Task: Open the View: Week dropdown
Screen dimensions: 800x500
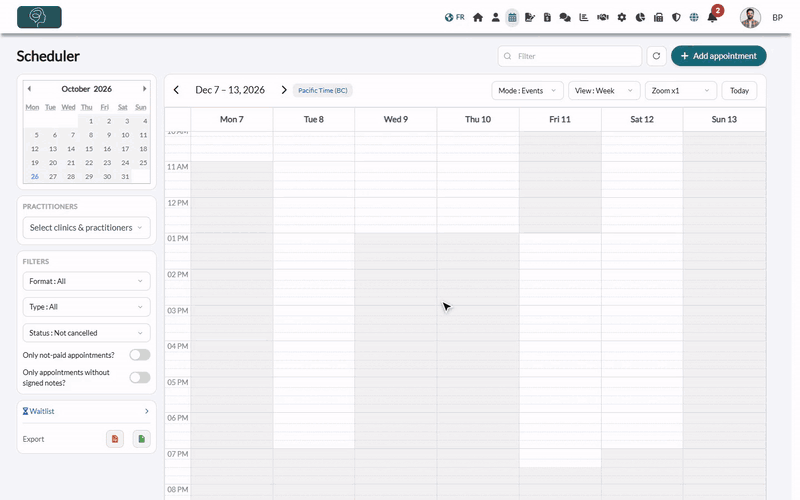Action: click(x=604, y=90)
